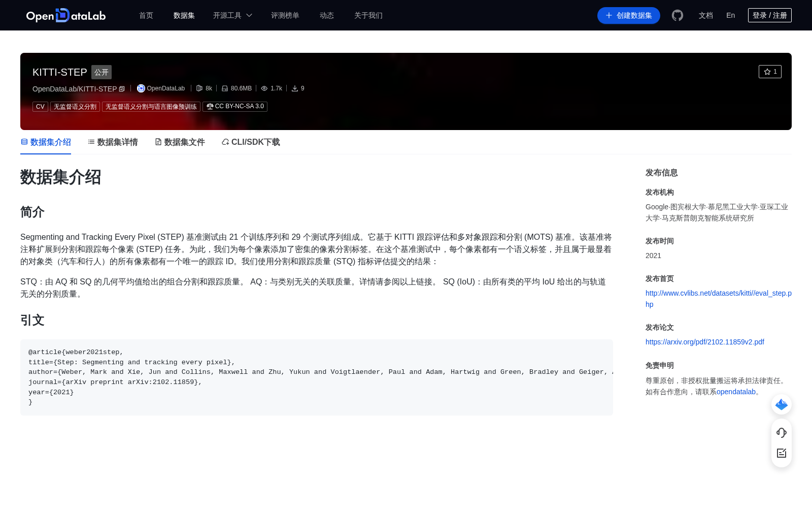Open the GitHub icon link
The height and width of the screenshot is (508, 812).
tap(678, 15)
